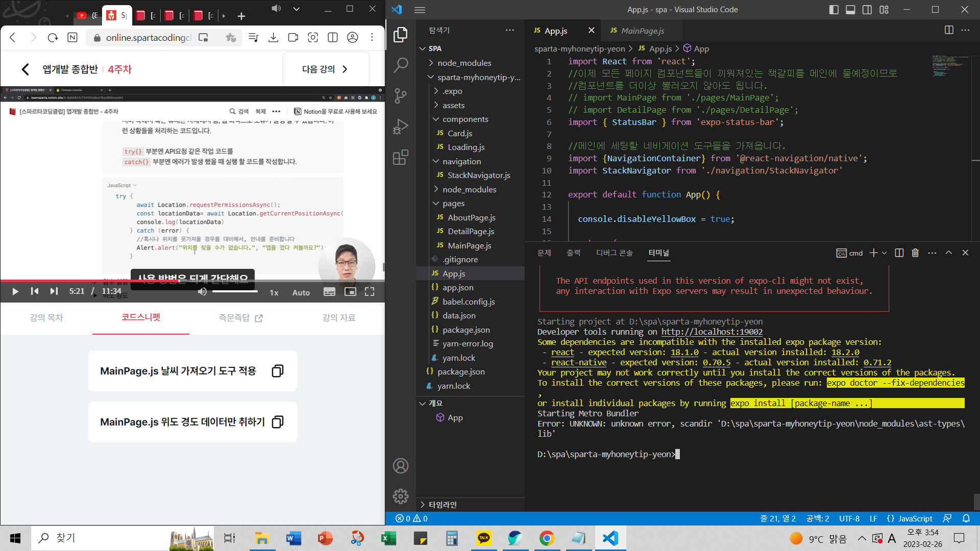980x551 pixels.
Task: Open the lecture table of contents tab
Action: point(46,318)
